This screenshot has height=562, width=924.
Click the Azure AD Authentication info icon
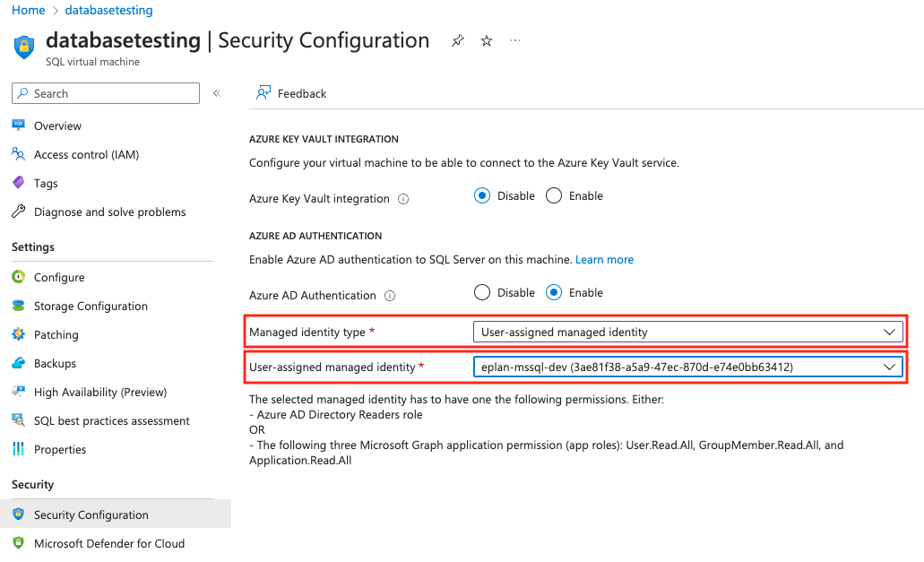click(x=390, y=296)
